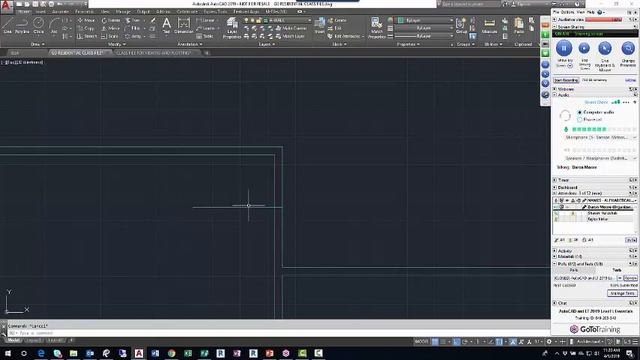Expand the Annotation panel flyout
This screenshot has width=640, height=360.
coord(189,44)
